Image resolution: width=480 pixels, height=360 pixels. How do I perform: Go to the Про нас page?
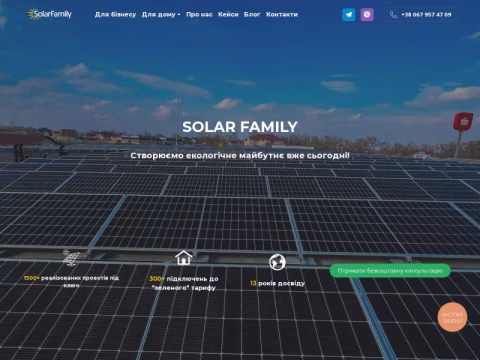pos(199,15)
